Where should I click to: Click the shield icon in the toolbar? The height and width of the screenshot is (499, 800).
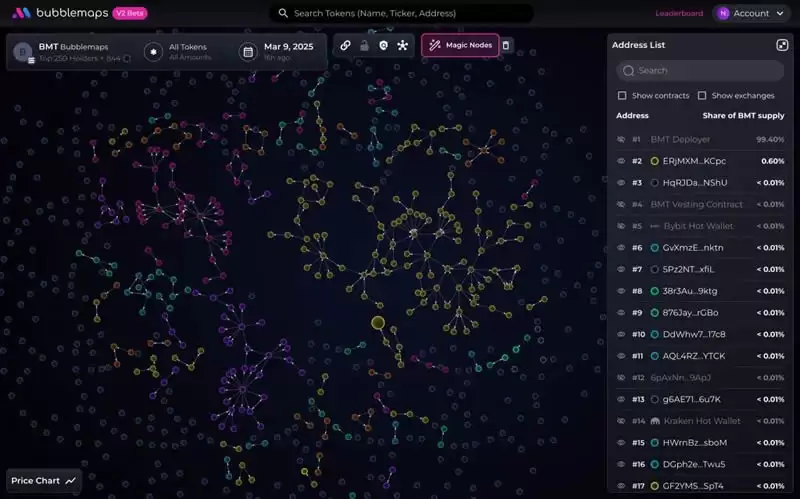pyautogui.click(x=383, y=45)
